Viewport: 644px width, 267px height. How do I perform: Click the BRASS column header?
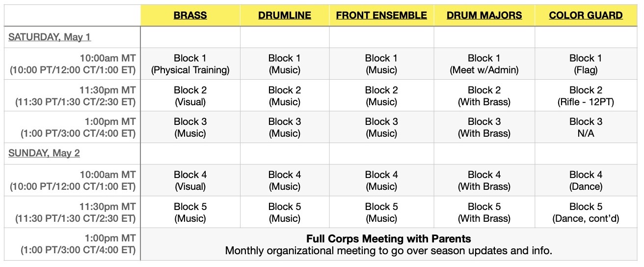[190, 15]
